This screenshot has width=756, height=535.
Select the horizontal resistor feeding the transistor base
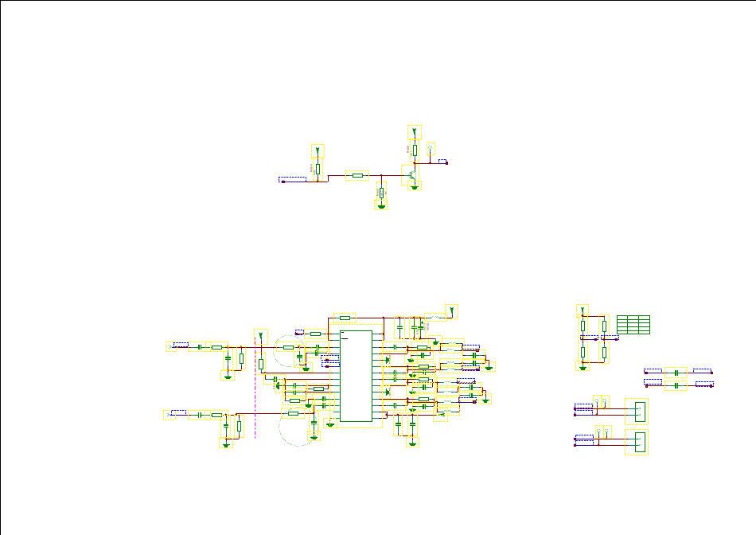coord(357,176)
